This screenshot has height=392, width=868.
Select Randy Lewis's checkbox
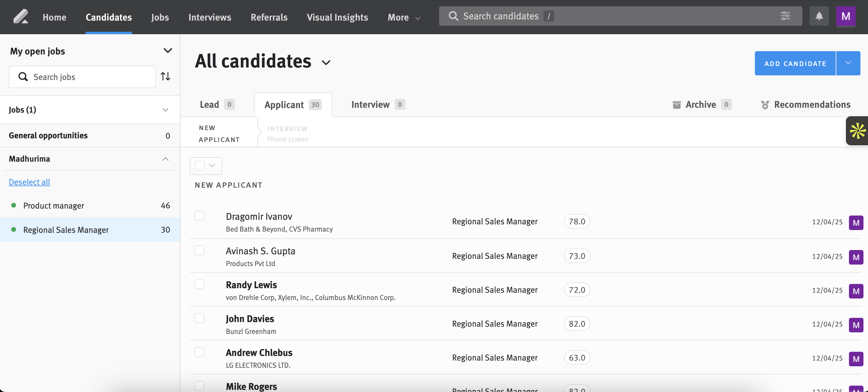click(199, 284)
